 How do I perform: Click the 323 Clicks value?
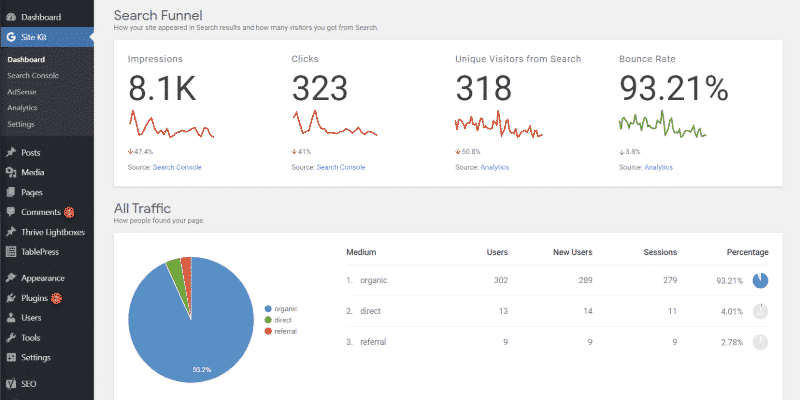[320, 88]
